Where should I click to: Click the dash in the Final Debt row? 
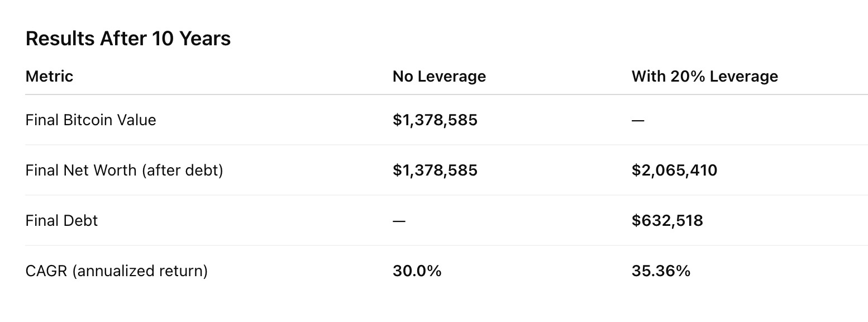pos(399,221)
